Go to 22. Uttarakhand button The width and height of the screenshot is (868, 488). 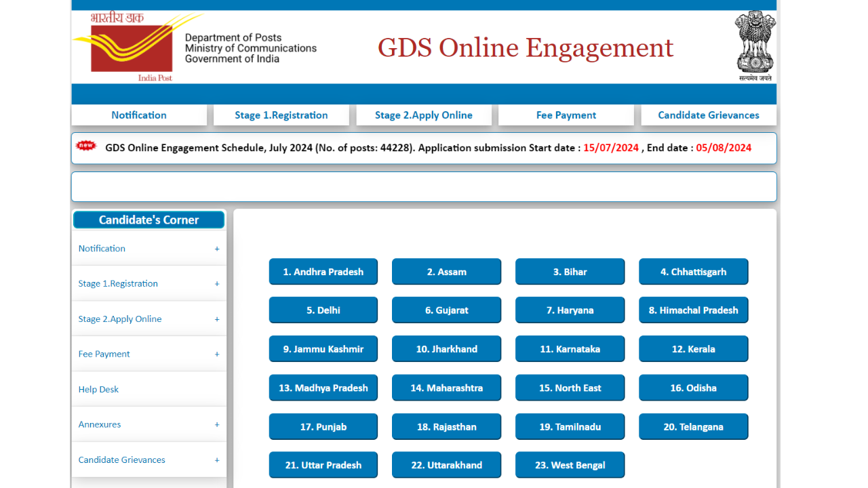[x=447, y=465]
